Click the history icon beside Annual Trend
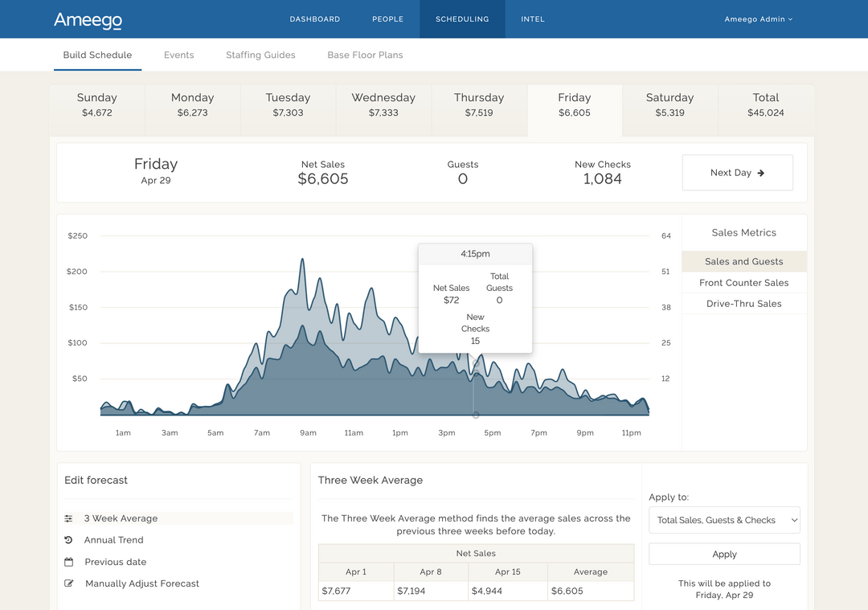 (68, 540)
